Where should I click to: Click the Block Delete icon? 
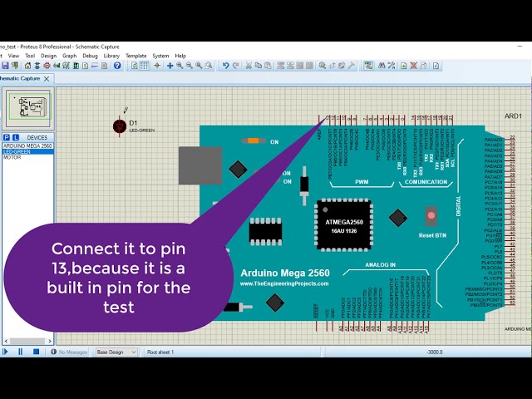pos(309,66)
